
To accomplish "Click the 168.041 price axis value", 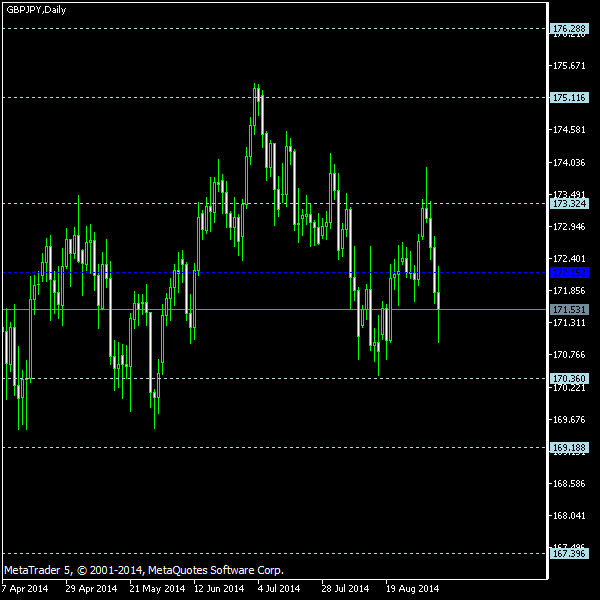I will click(x=569, y=516).
